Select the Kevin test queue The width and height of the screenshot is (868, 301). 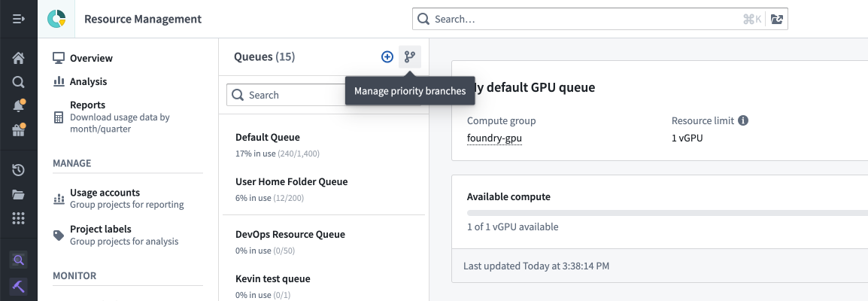coord(324,286)
